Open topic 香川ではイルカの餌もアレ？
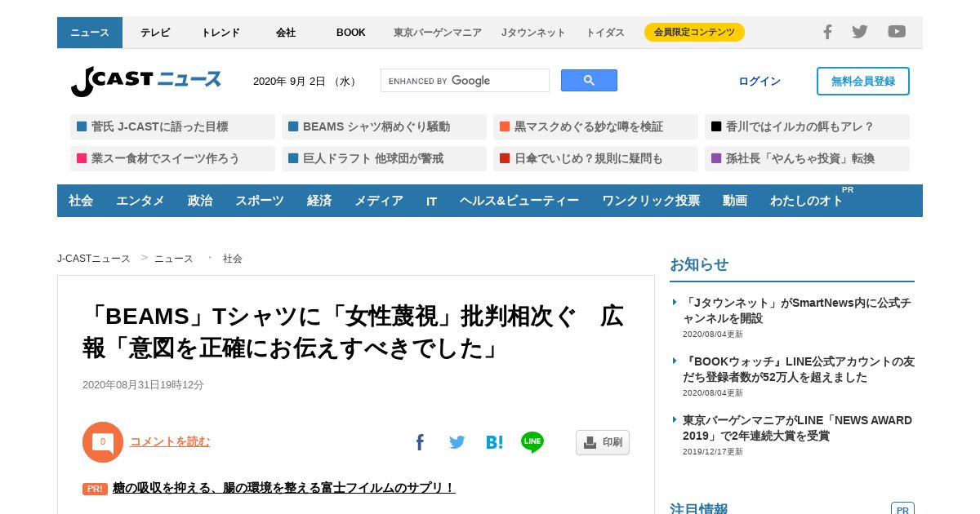 tap(807, 126)
